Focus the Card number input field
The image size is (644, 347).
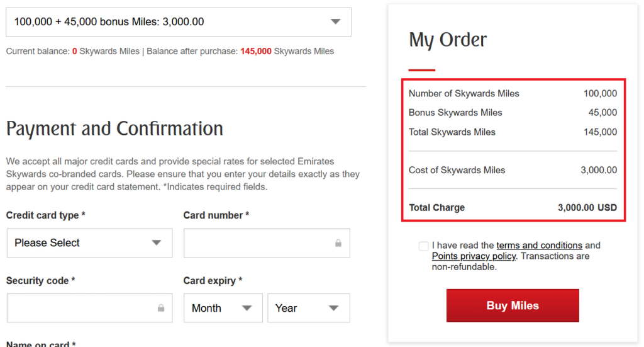258,243
